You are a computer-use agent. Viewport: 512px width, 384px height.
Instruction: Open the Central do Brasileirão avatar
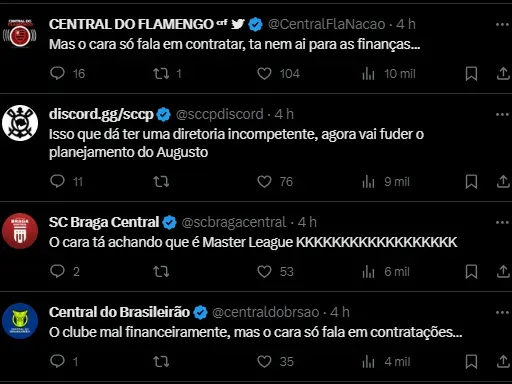pos(20,321)
